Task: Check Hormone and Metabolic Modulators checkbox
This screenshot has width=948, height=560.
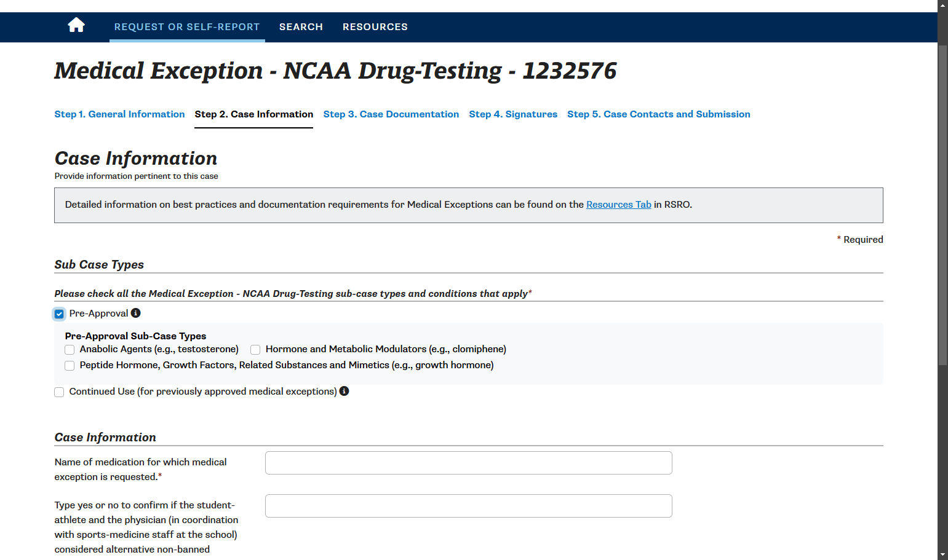Action: pyautogui.click(x=255, y=350)
